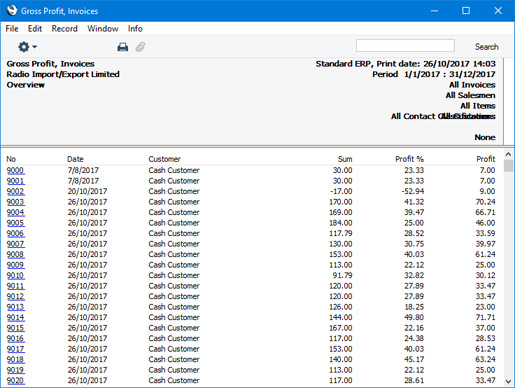The image size is (515, 388).
Task: Open invoice 9008 link
Action: coord(15,254)
